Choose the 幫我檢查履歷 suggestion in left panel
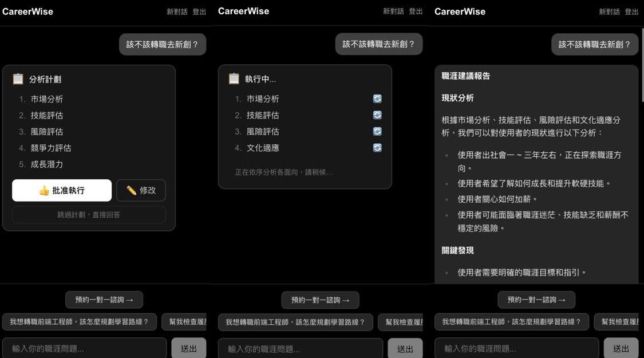Screen dimensions: 644x358 click(184, 322)
